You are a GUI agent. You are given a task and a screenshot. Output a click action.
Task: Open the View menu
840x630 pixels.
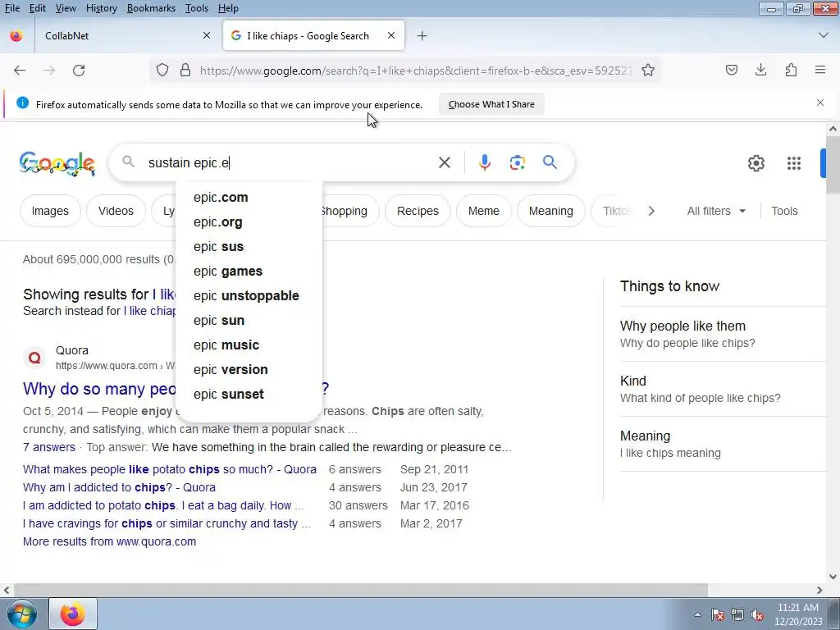pos(66,8)
